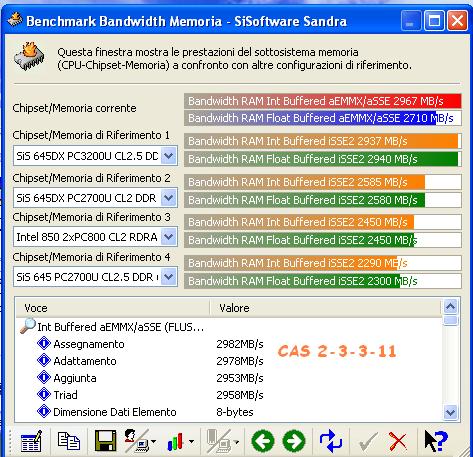Maximize the Sandra benchmark window
The image size is (473, 457).
pyautogui.click(x=434, y=21)
